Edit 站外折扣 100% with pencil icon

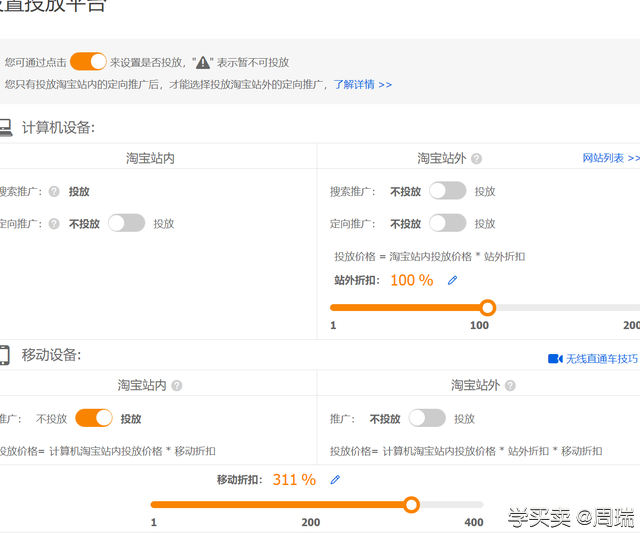tap(452, 280)
